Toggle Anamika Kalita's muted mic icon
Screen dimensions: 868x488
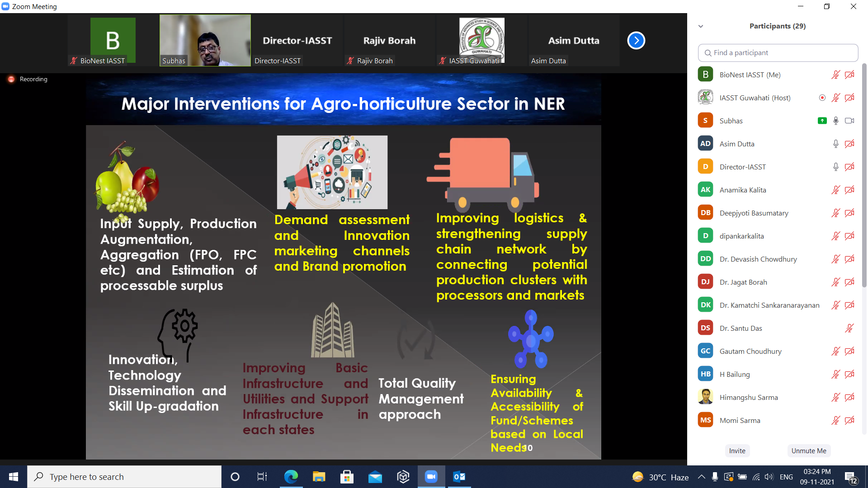click(836, 190)
